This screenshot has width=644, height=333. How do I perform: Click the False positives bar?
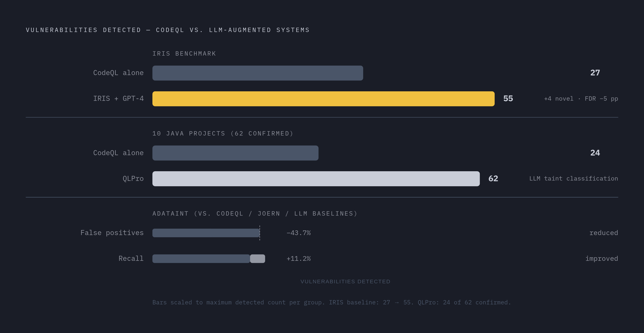pos(206,233)
